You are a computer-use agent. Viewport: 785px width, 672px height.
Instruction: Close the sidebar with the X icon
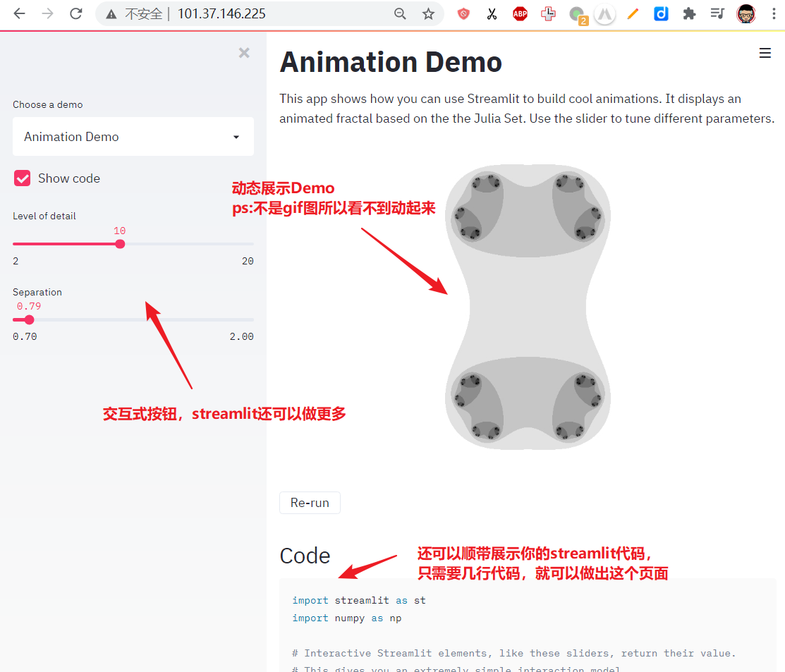tap(244, 53)
